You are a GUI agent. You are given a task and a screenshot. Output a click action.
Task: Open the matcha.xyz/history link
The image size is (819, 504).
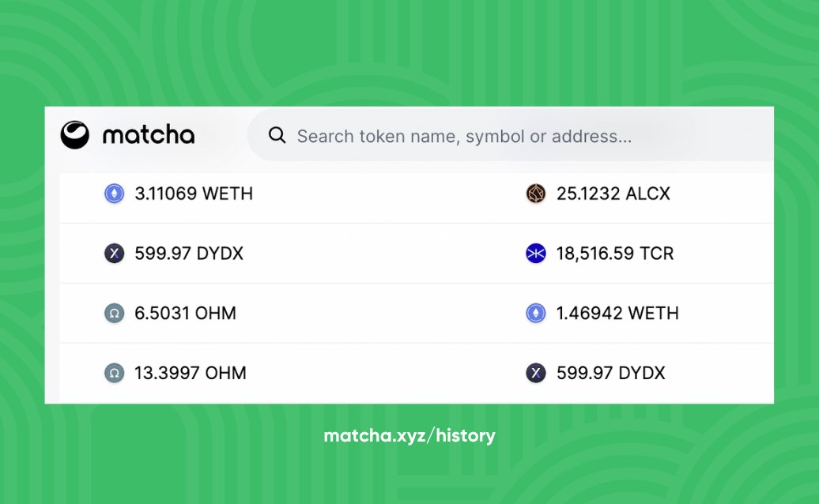[x=409, y=435]
